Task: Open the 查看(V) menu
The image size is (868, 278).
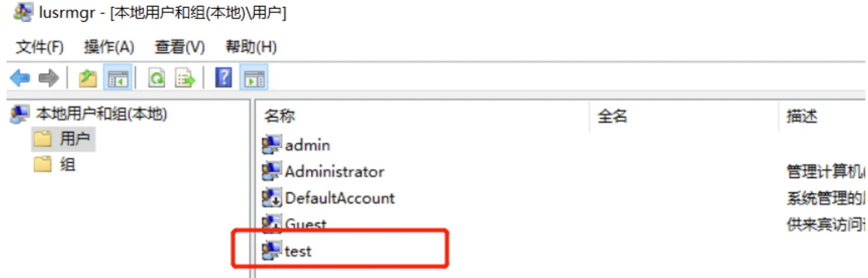Action: click(180, 47)
